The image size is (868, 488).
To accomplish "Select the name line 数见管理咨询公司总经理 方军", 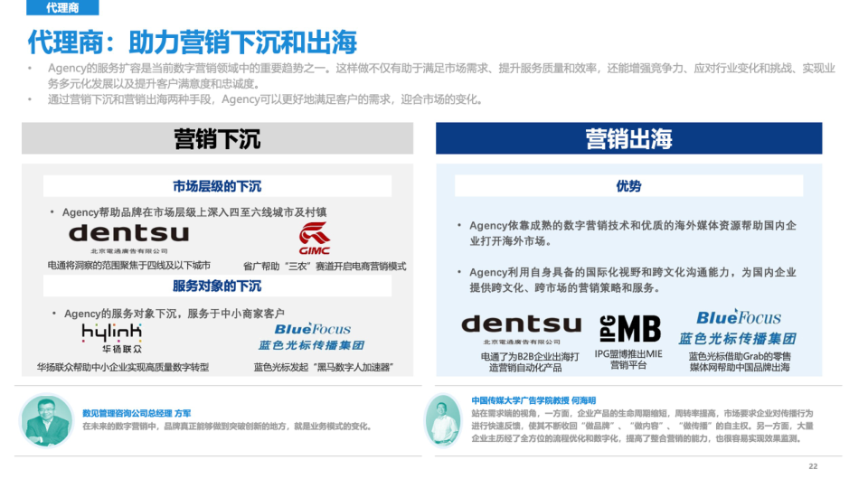I will pyautogui.click(x=137, y=413).
